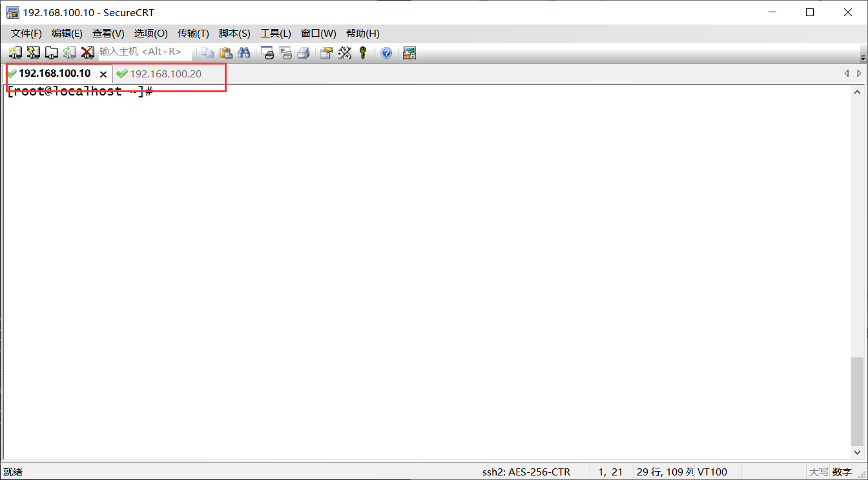Close the 192.168.100.10 tab
This screenshot has width=868, height=480.
(103, 74)
